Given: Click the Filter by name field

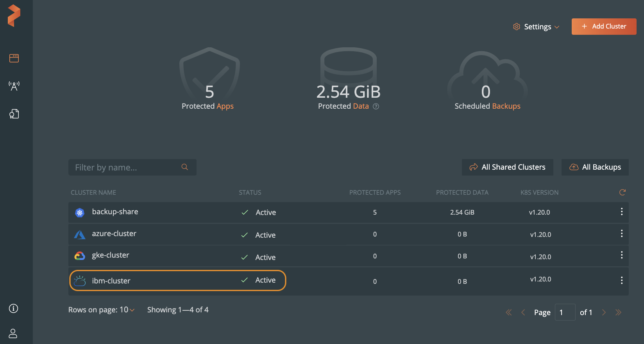Looking at the screenshot, I should point(125,167).
